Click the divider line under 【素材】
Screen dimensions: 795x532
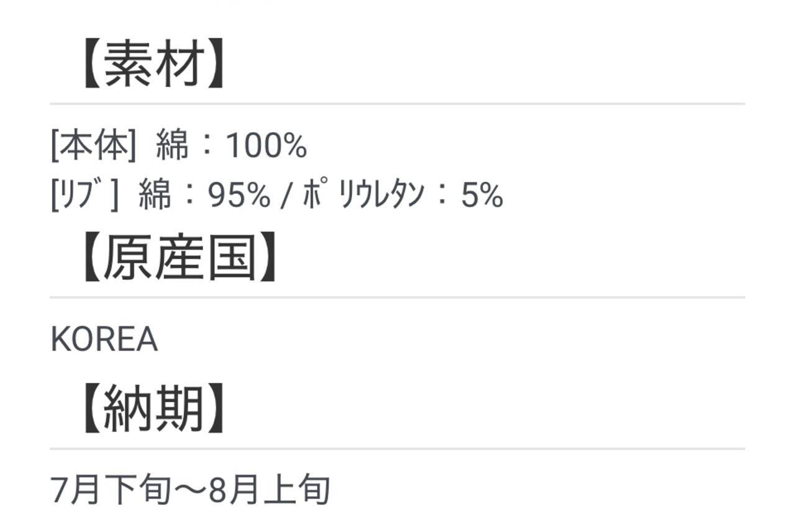pyautogui.click(x=397, y=104)
